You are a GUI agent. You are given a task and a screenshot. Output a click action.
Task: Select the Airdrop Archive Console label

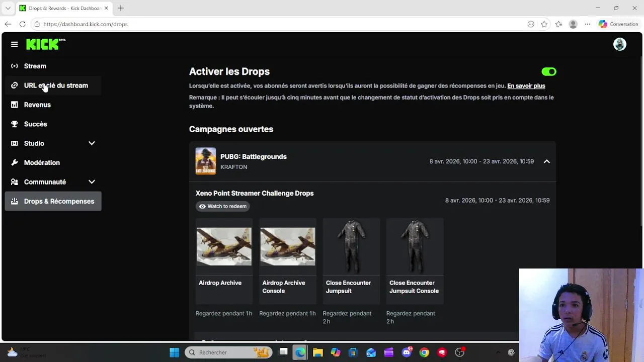284,287
